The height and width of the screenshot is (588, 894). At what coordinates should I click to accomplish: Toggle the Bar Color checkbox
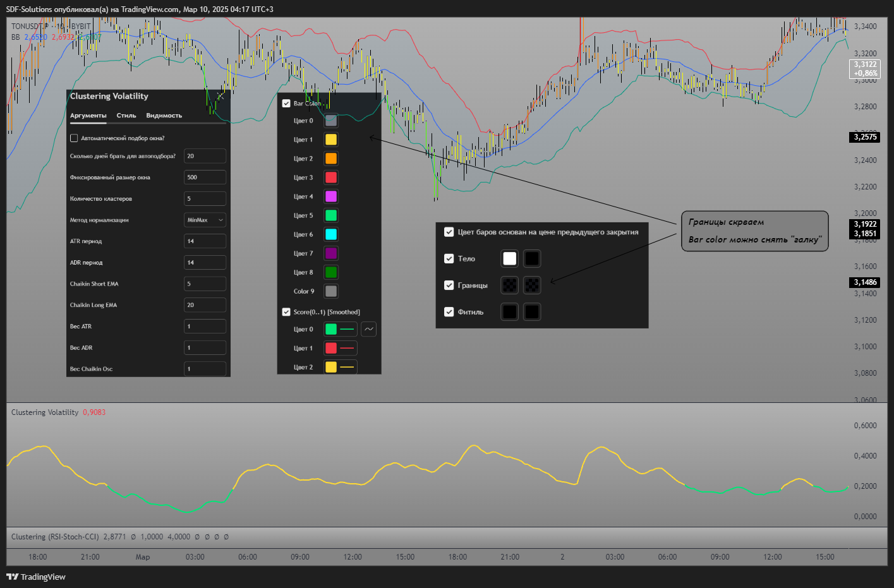point(286,104)
